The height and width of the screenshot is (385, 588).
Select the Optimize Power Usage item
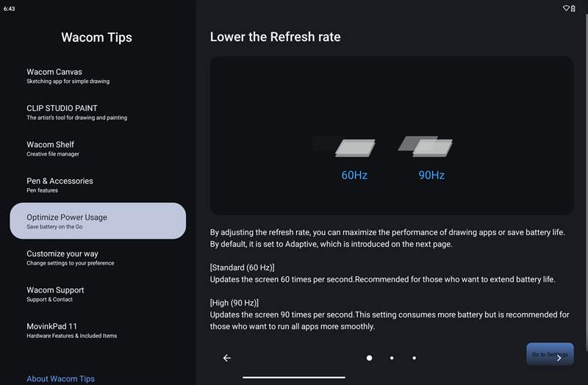[98, 221]
